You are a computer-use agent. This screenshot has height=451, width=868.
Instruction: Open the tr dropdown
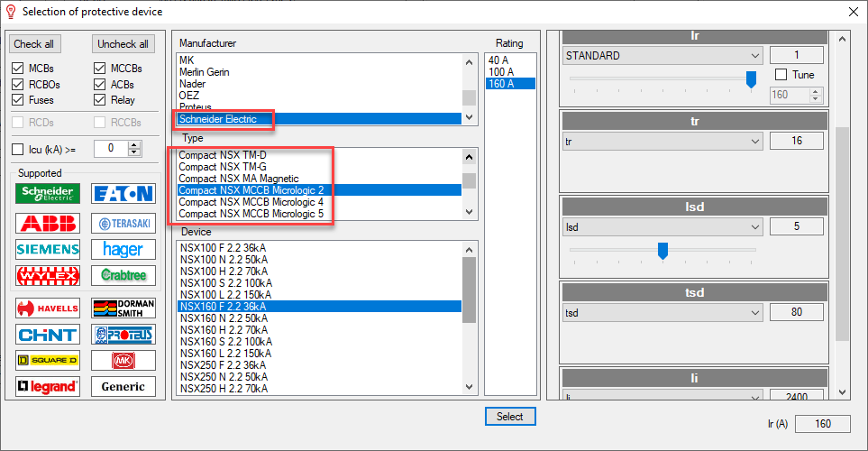[x=662, y=142]
